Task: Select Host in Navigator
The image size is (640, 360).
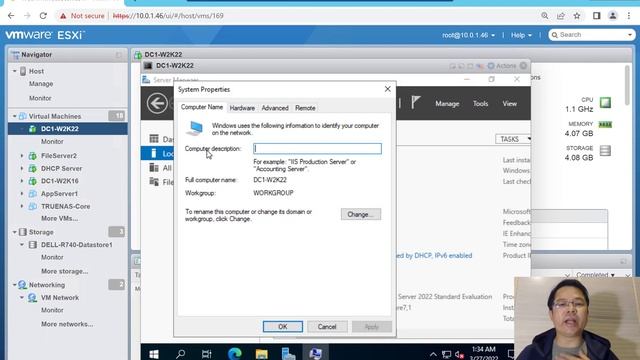Action: pyautogui.click(x=36, y=71)
